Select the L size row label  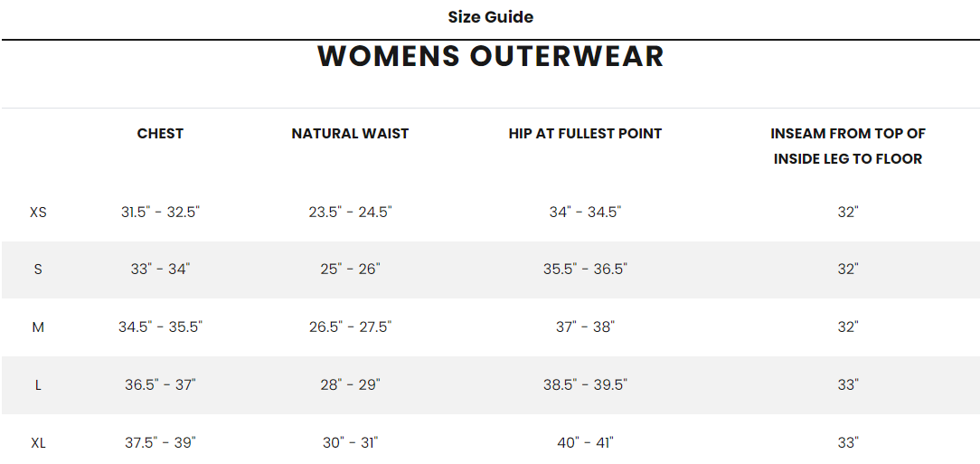point(38,385)
